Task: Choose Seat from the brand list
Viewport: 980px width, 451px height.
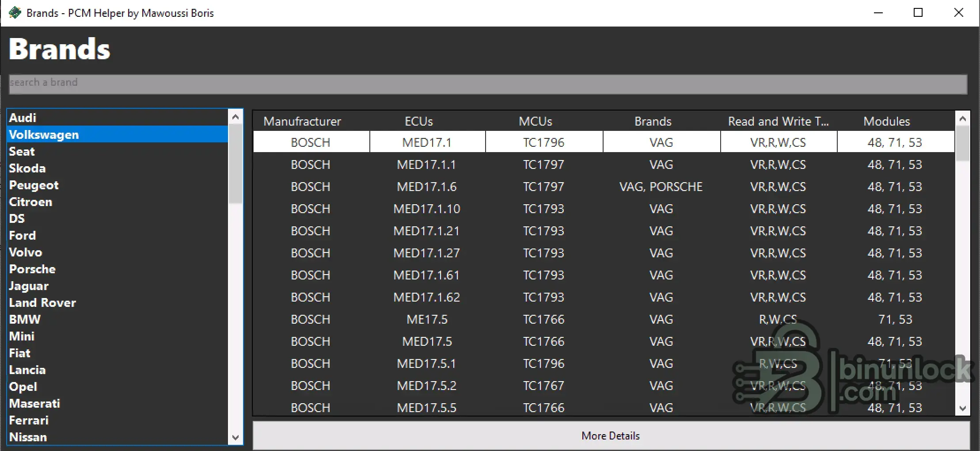Action: [x=118, y=152]
